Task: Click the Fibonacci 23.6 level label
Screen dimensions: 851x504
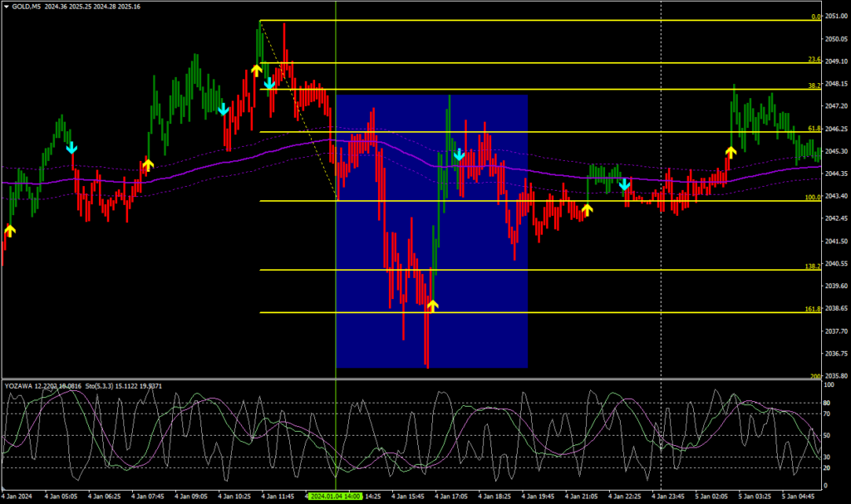Action: tap(814, 60)
